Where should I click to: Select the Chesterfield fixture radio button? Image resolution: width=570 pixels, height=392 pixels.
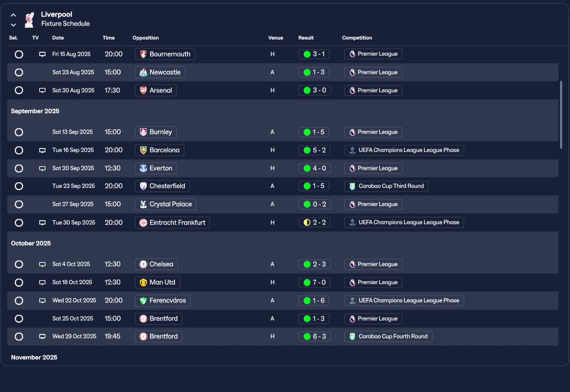[19, 186]
